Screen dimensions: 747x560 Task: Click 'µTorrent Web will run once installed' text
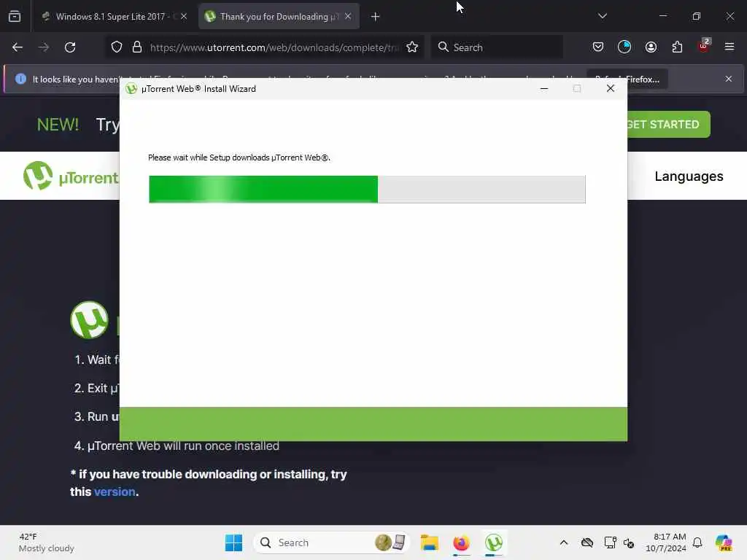[183, 446]
